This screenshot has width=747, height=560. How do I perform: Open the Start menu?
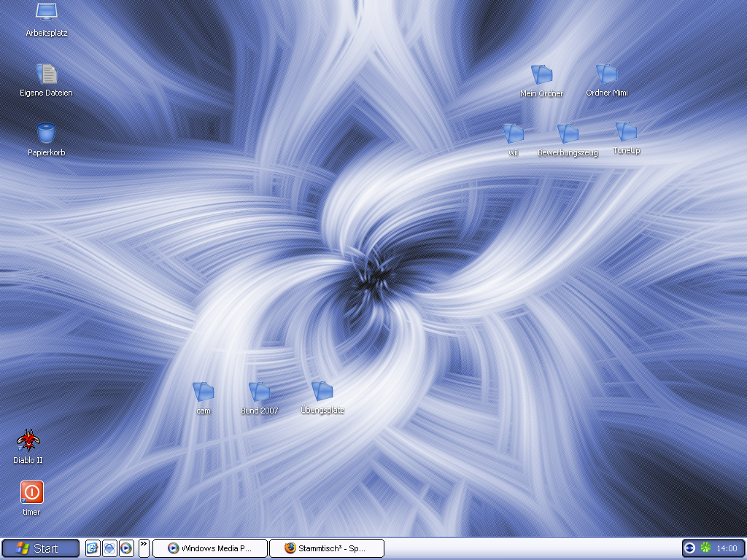[x=40, y=548]
